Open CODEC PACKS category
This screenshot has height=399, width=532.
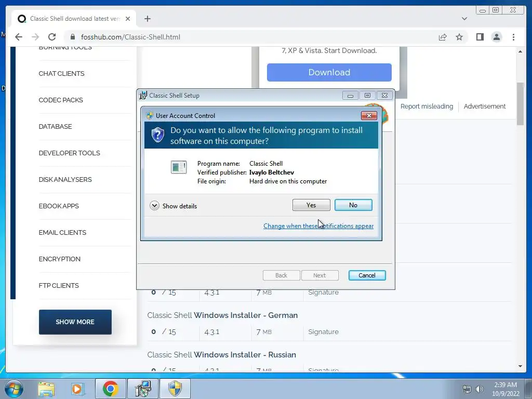61,100
